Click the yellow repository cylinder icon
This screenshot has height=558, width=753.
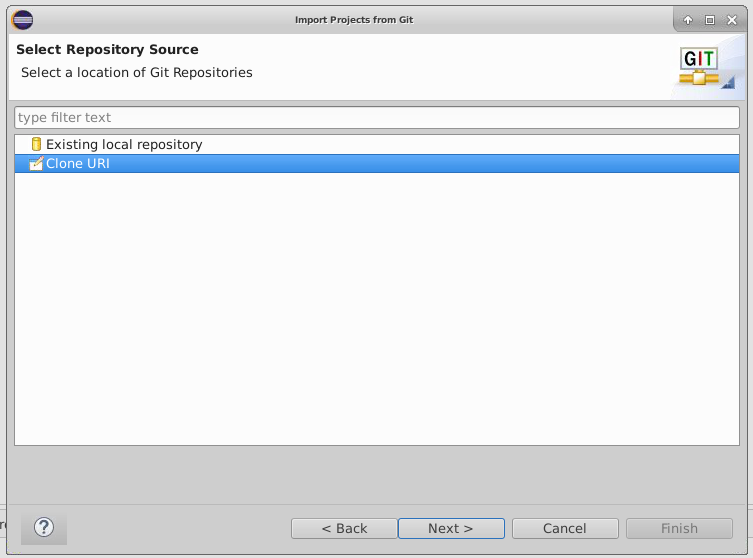[36, 145]
